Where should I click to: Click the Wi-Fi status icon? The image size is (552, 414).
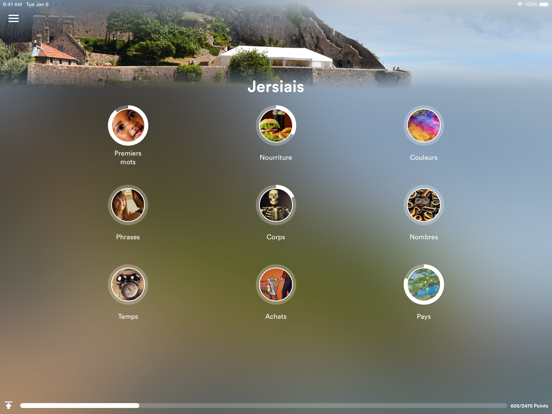(520, 4)
